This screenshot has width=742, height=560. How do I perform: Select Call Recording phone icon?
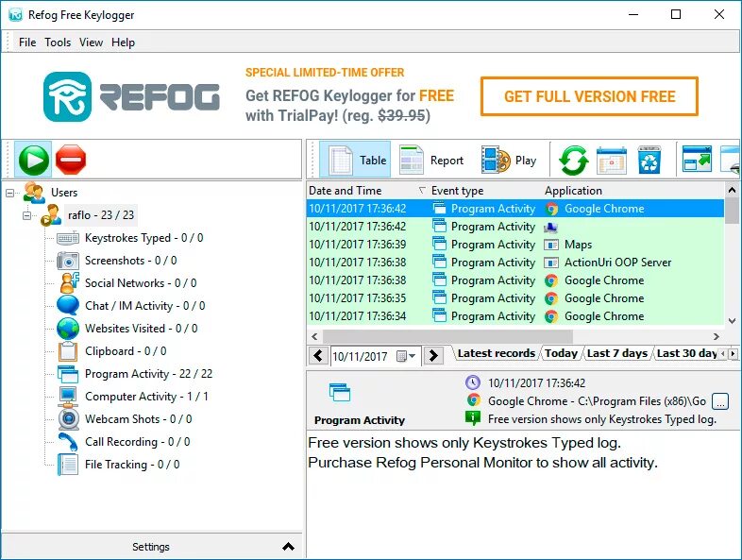tap(68, 442)
